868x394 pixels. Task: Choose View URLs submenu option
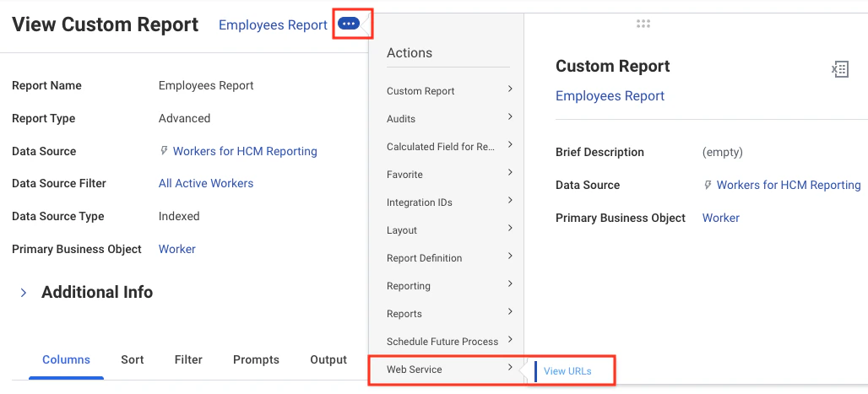click(567, 371)
